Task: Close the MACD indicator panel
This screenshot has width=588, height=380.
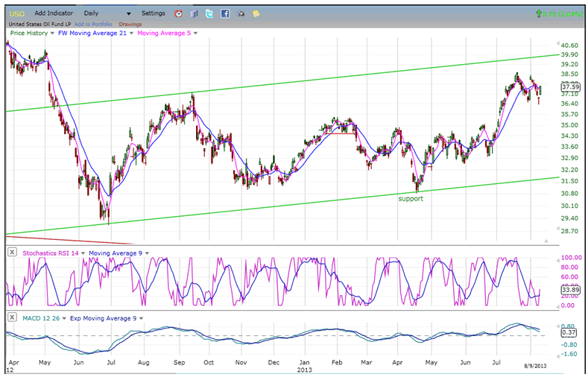Action: point(12,318)
